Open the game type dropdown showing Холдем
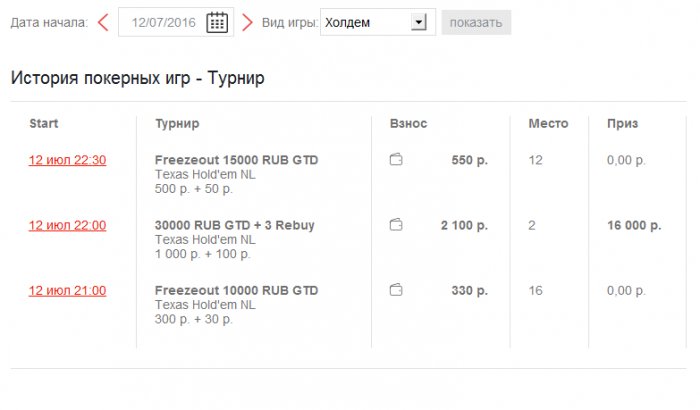This screenshot has height=410, width=700. coord(376,22)
